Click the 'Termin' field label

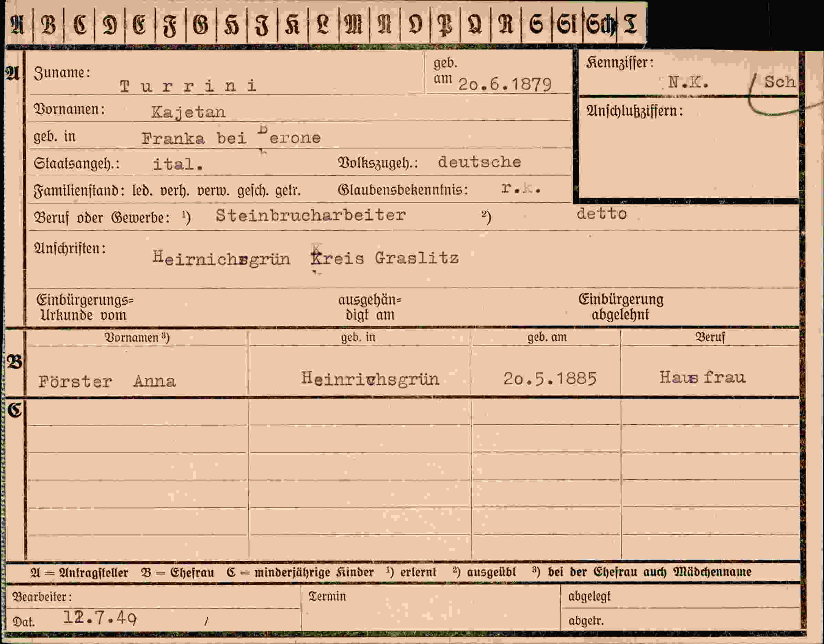point(327,596)
